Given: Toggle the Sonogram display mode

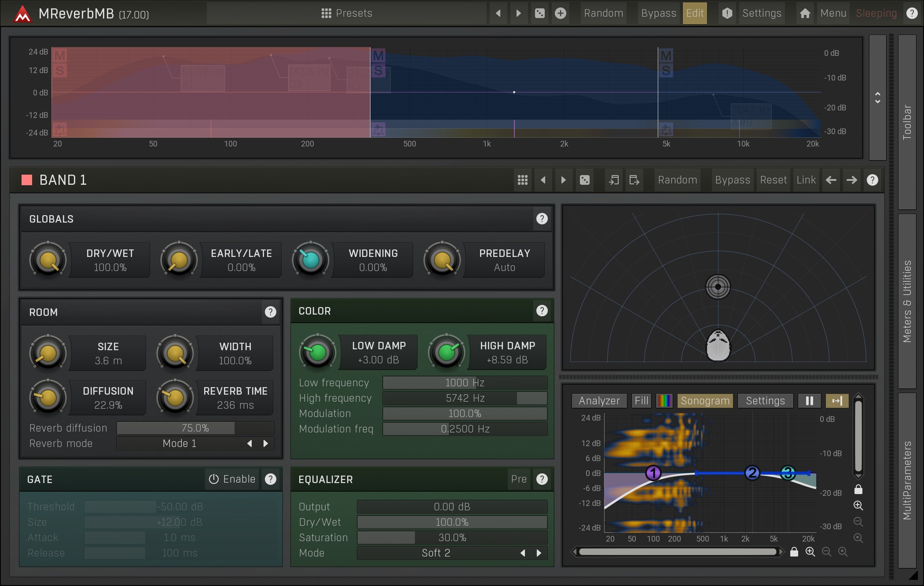Looking at the screenshot, I should coord(705,401).
